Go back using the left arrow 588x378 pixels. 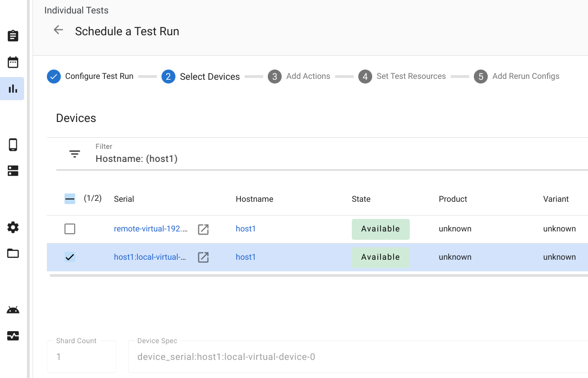[58, 30]
